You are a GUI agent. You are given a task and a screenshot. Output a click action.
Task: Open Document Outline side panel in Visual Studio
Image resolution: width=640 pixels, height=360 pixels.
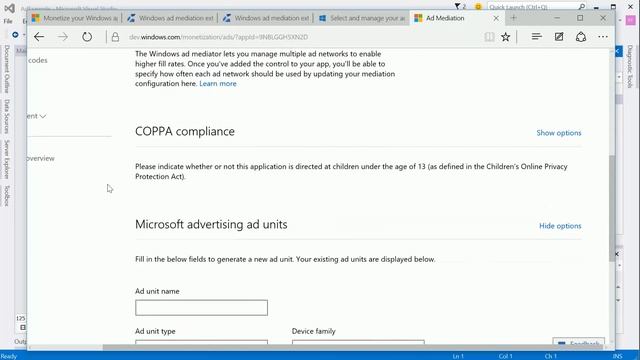[x=7, y=69]
